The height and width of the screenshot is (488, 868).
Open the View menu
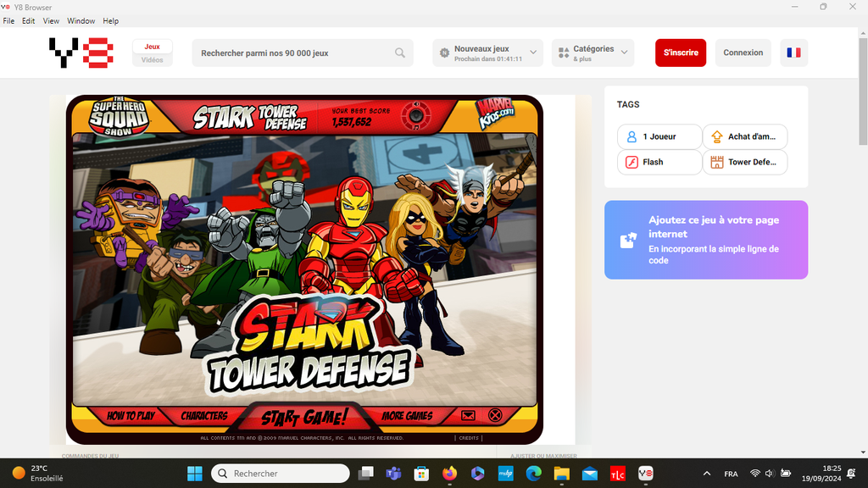[x=51, y=20]
